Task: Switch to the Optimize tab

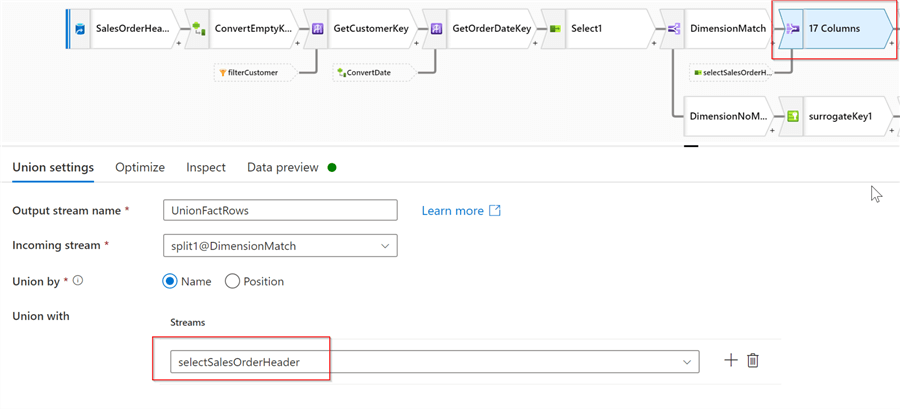Action: coord(140,168)
